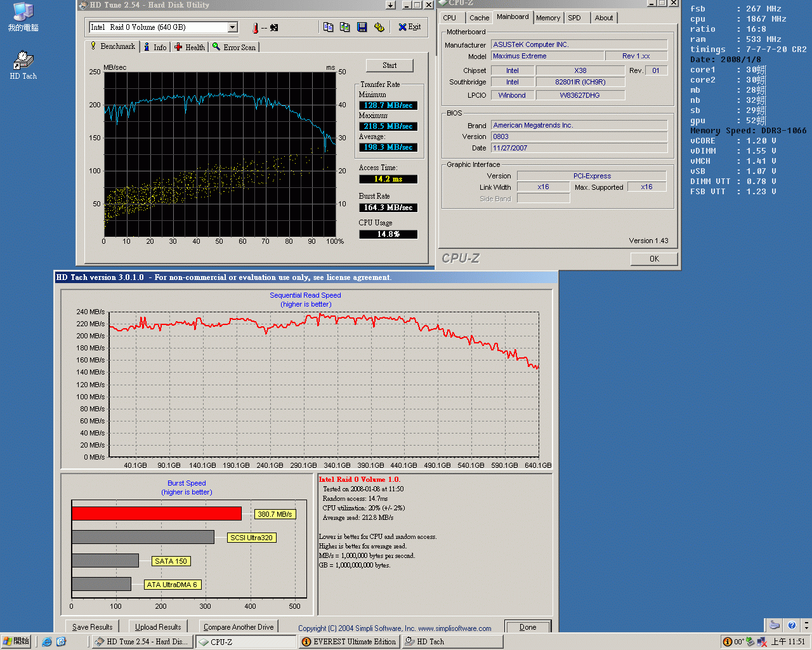Switch to CPU-Z taskbar button
This screenshot has height=650, width=812.
(x=246, y=642)
